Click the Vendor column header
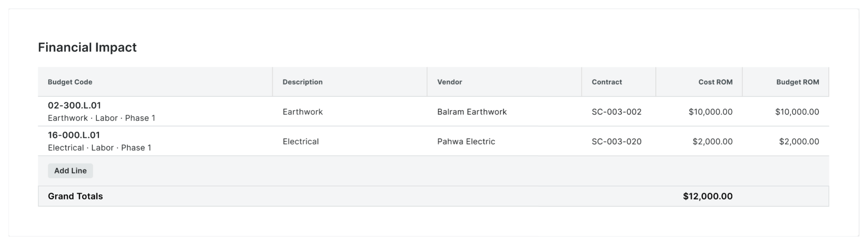868x245 pixels. click(449, 82)
